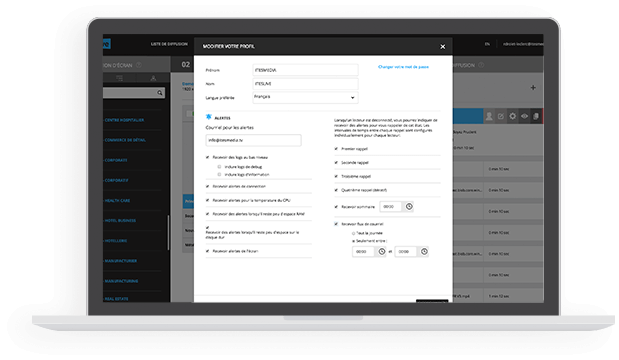Select Seulement entre radio option
This screenshot has height=360, width=619.
[x=353, y=241]
